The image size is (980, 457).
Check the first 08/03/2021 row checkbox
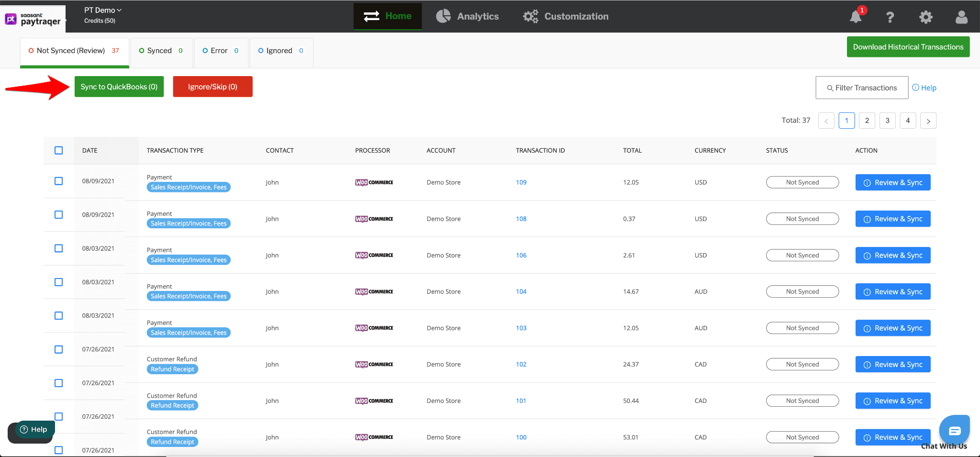(58, 248)
